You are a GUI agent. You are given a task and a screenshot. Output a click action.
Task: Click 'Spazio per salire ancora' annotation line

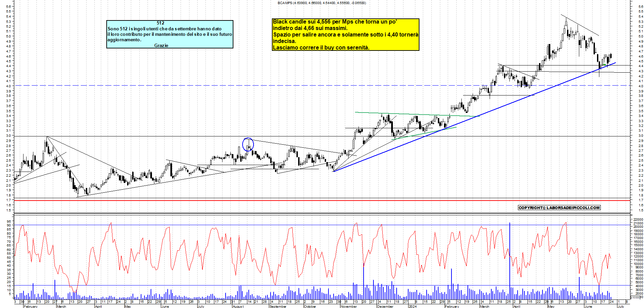tap(346, 35)
